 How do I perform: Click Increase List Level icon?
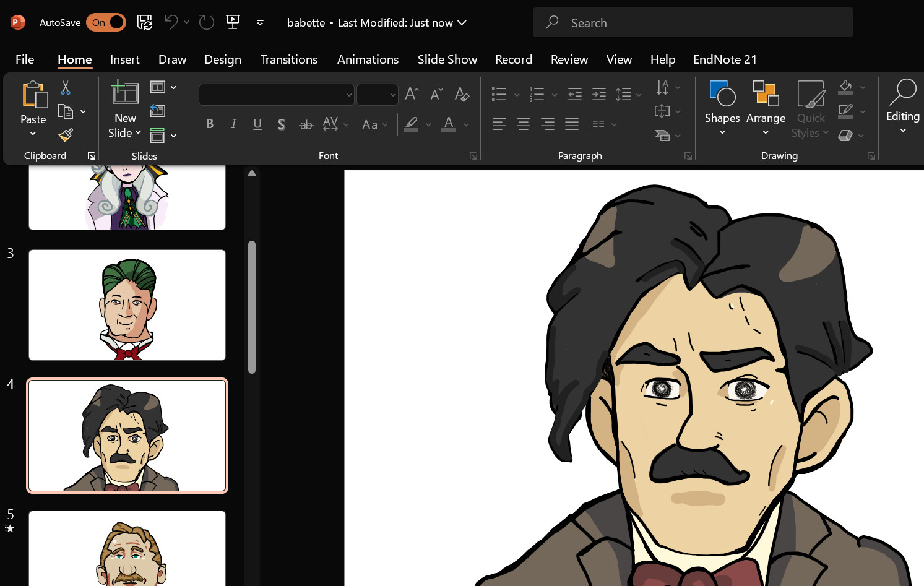[x=599, y=94]
